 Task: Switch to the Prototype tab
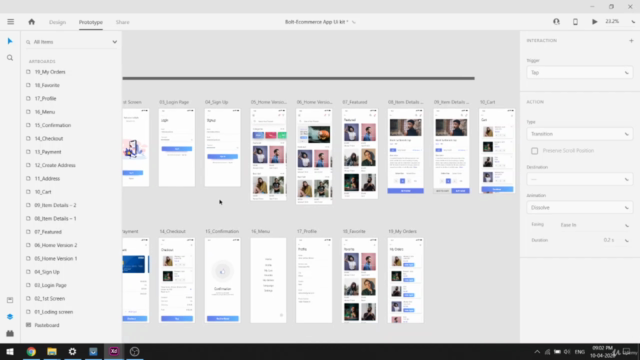[x=91, y=22]
